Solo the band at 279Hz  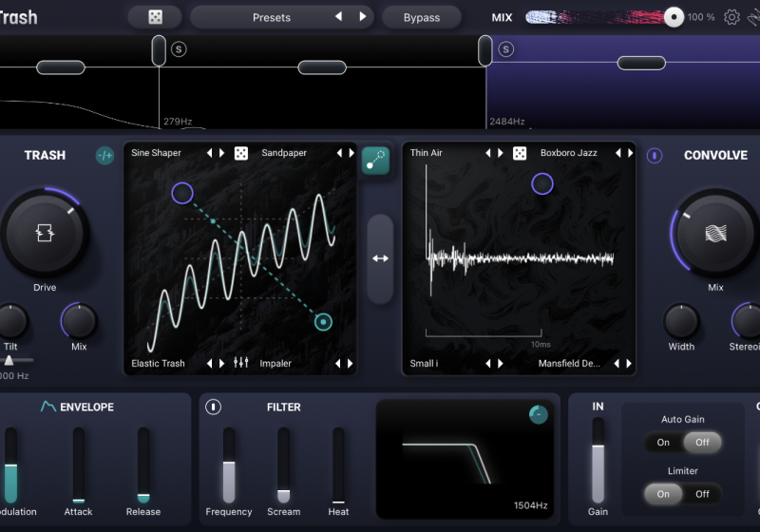point(179,49)
